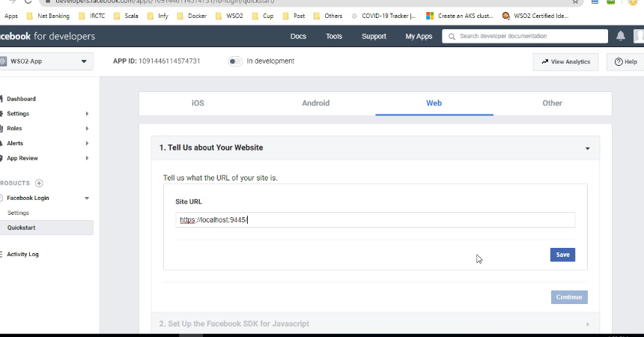Click the Create an AKS clust... bookmark text
Image resolution: width=644 pixels, height=337 pixels.
pos(465,16)
